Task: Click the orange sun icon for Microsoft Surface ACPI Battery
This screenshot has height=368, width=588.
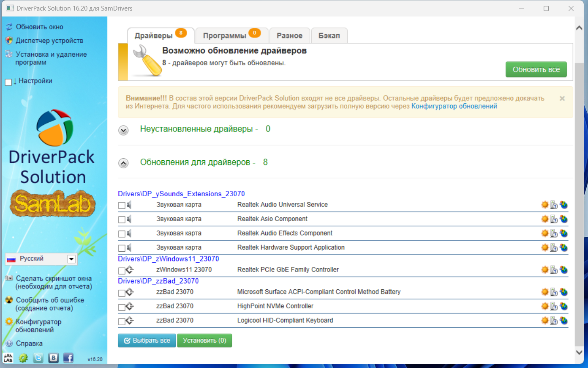Action: (545, 292)
